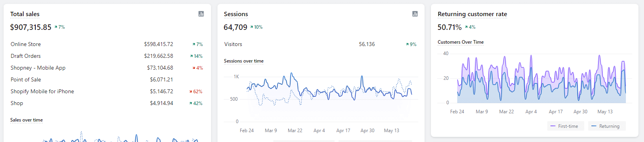Click the Sessions over time heading
The height and width of the screenshot is (142, 644).
pos(244,61)
